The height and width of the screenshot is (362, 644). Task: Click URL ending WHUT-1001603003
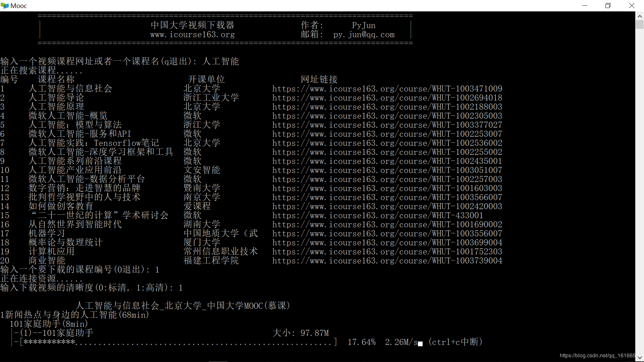click(387, 188)
